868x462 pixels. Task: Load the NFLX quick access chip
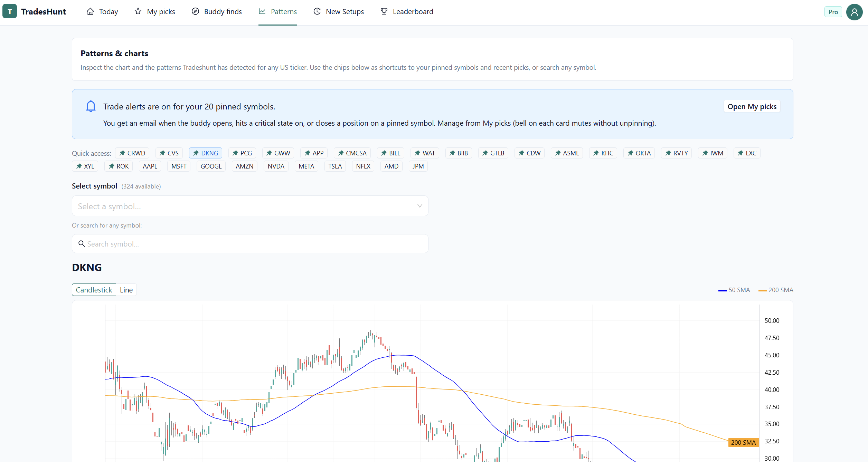click(x=363, y=166)
